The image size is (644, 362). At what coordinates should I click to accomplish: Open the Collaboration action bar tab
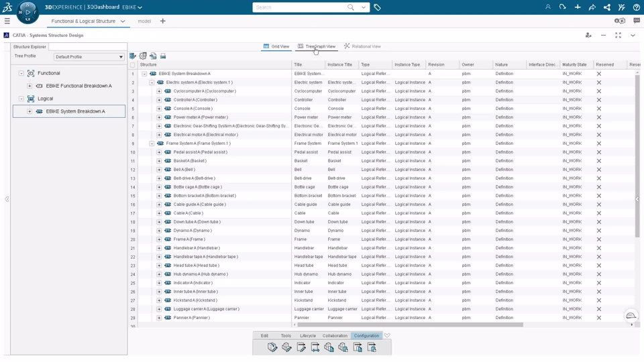coord(335,336)
